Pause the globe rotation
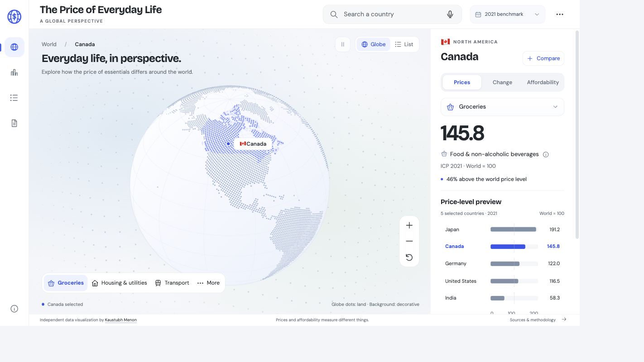 (x=343, y=44)
